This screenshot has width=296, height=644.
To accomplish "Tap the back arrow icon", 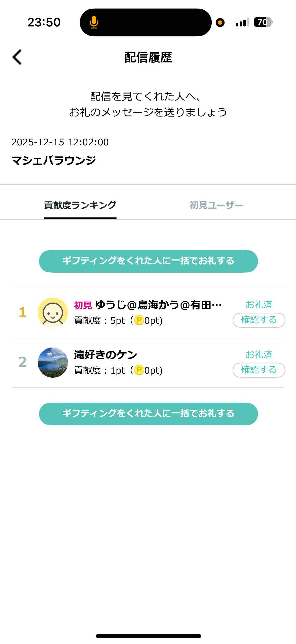I will (x=17, y=57).
